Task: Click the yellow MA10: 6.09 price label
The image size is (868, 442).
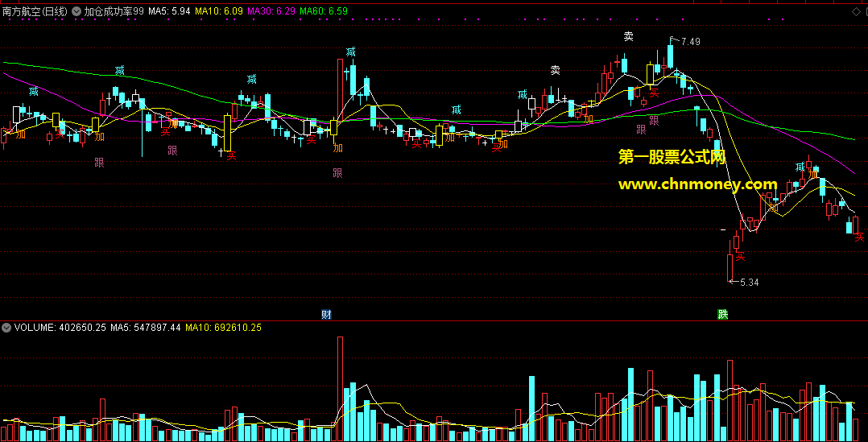Action: tap(219, 11)
